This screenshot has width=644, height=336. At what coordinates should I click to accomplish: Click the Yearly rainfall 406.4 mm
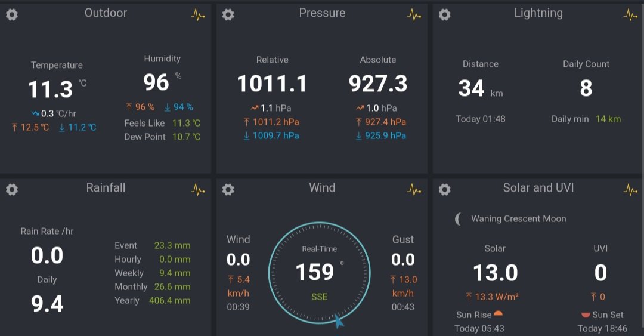pos(169,300)
